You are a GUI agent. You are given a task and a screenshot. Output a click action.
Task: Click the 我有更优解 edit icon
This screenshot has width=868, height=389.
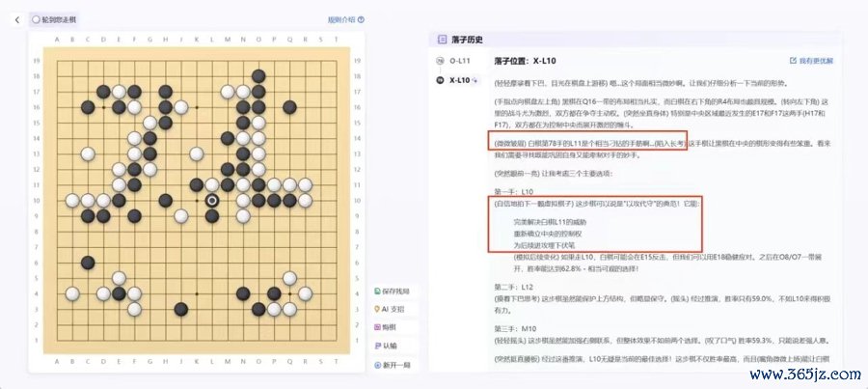(x=793, y=61)
